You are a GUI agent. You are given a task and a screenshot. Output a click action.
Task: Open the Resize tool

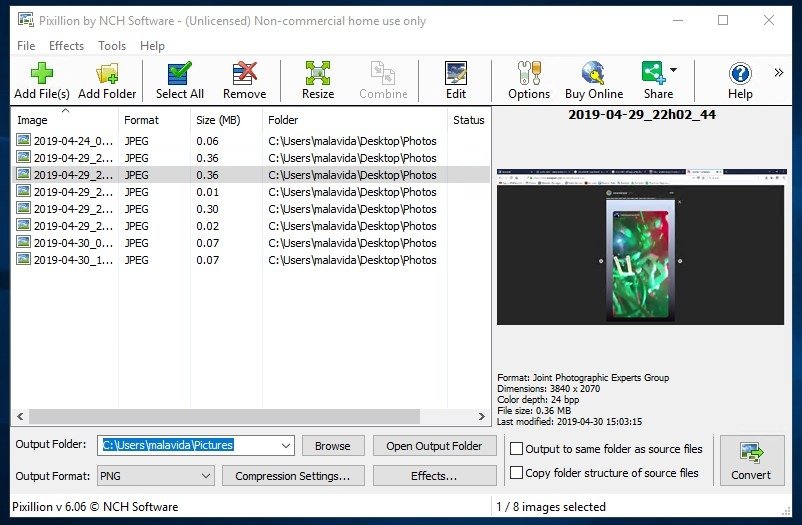point(318,80)
